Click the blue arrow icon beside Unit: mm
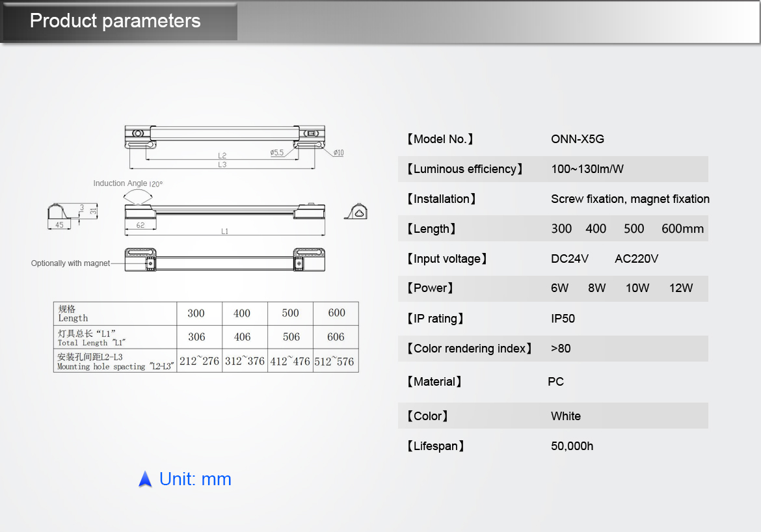The width and height of the screenshot is (761, 532). coord(145,480)
